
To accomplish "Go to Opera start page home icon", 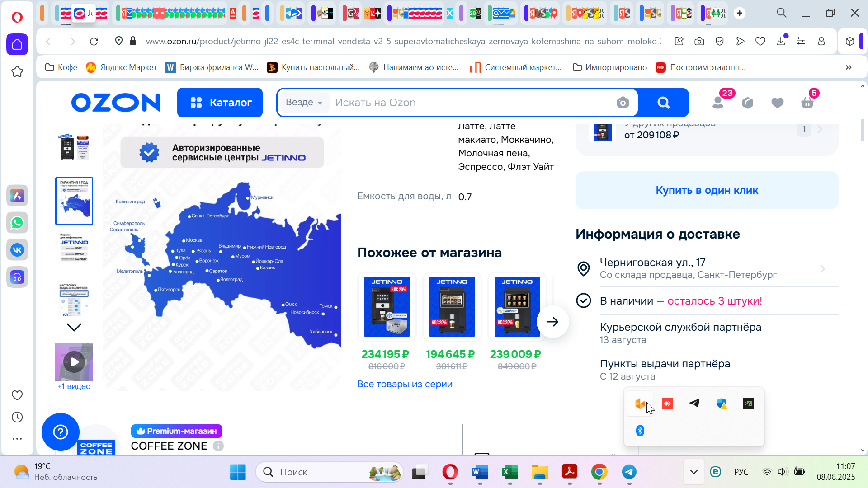I will 17,44.
